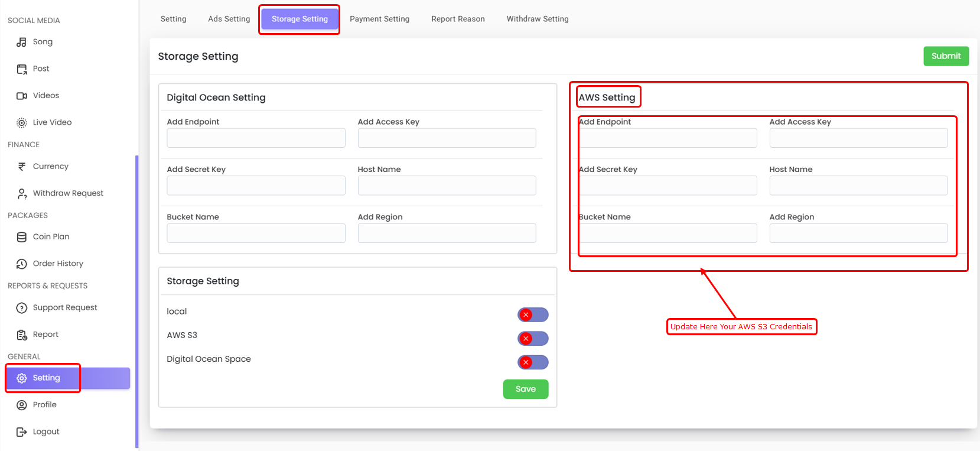This screenshot has width=980, height=451.
Task: Click the Videos camera icon
Action: (22, 96)
